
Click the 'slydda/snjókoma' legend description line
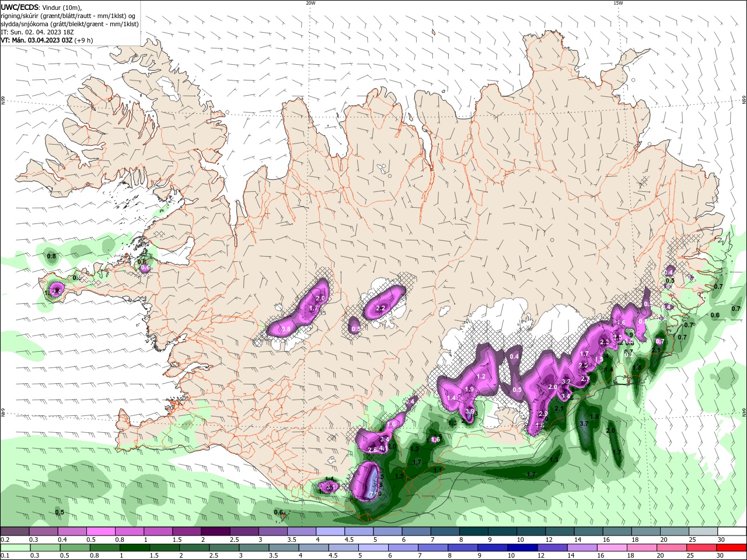(x=70, y=24)
